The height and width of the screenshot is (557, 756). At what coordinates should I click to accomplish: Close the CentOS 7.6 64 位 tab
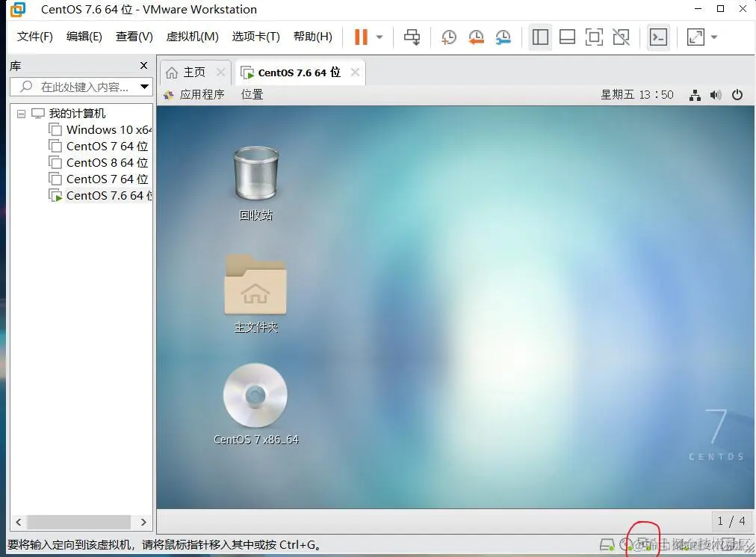coord(356,72)
